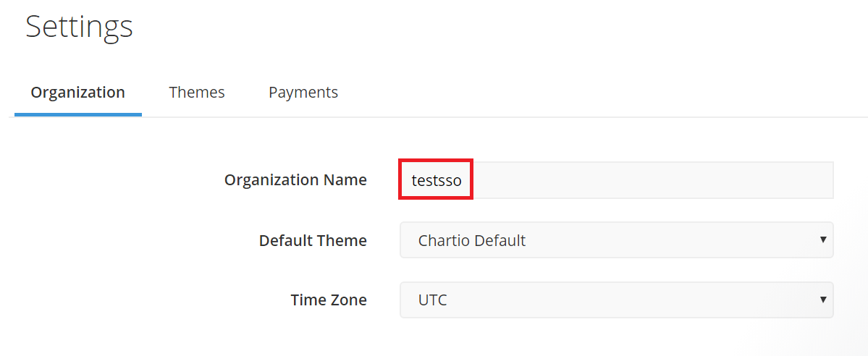Click the Time Zone label
The width and height of the screenshot is (868, 356).
tap(329, 300)
